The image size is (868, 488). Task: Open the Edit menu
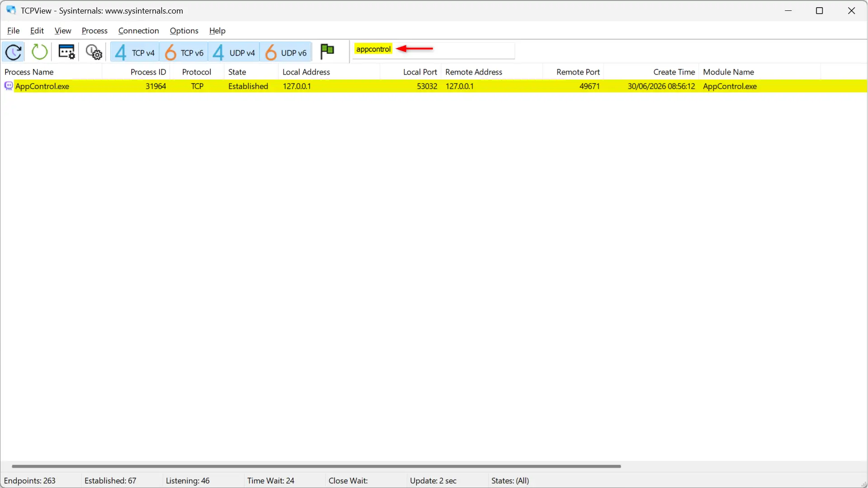[37, 31]
